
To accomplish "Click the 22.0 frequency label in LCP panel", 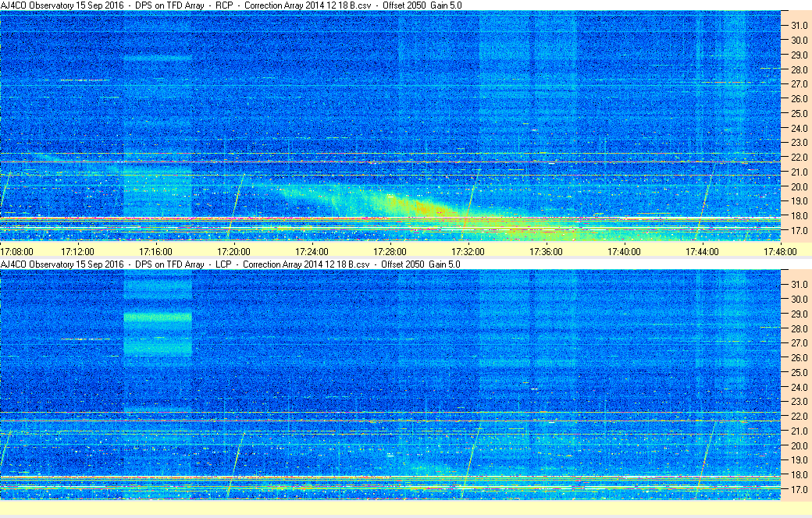I will tap(799, 417).
